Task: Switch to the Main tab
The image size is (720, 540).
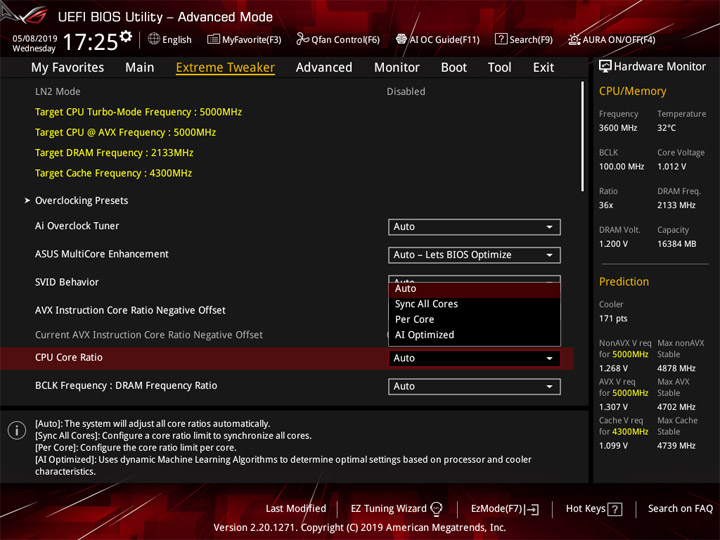Action: [x=140, y=68]
